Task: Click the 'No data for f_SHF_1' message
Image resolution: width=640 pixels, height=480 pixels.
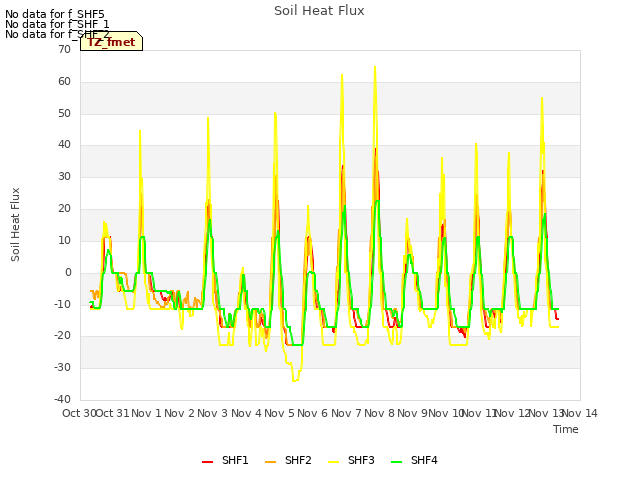Action: click(x=57, y=24)
